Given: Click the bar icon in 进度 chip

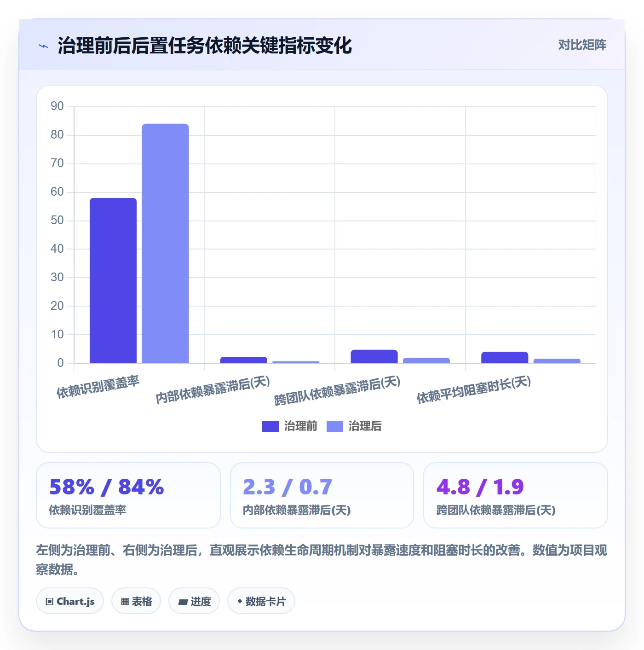Looking at the screenshot, I should [x=183, y=602].
